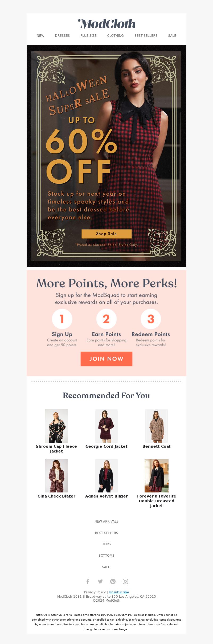Select the PLUS SIZE navigation item
The width and height of the screenshot is (213, 644).
88,36
